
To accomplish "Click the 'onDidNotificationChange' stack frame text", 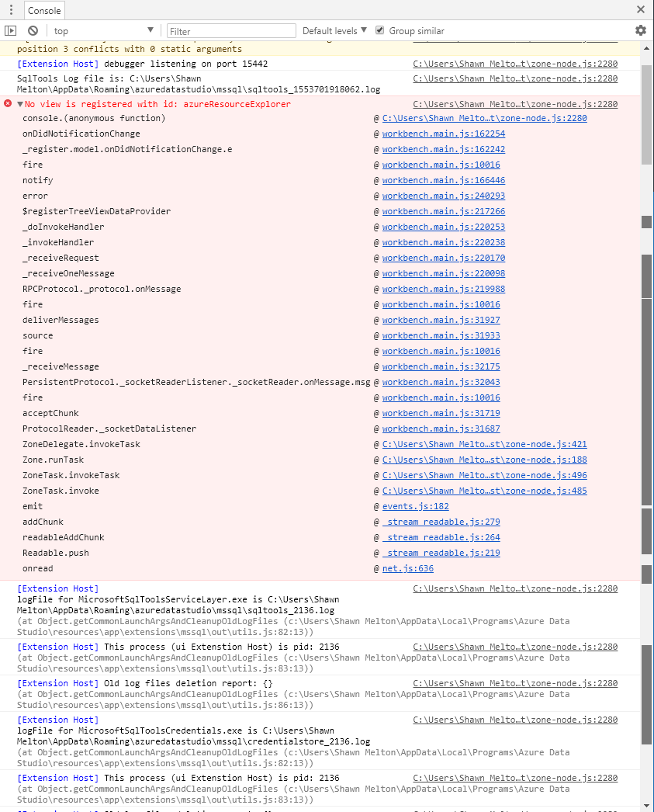I will (81, 134).
